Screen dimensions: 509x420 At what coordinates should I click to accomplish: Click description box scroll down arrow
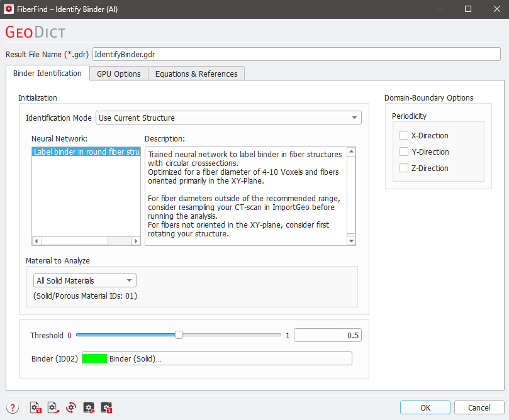tap(351, 241)
